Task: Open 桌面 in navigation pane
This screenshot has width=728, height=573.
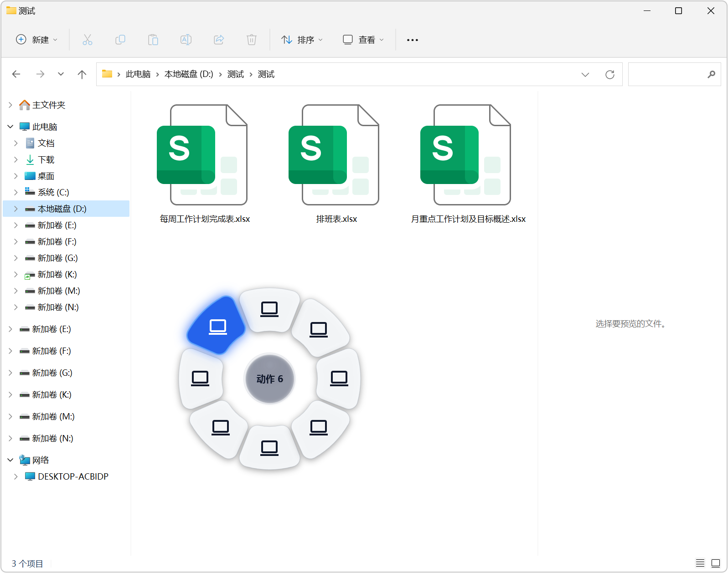Action: 46,176
